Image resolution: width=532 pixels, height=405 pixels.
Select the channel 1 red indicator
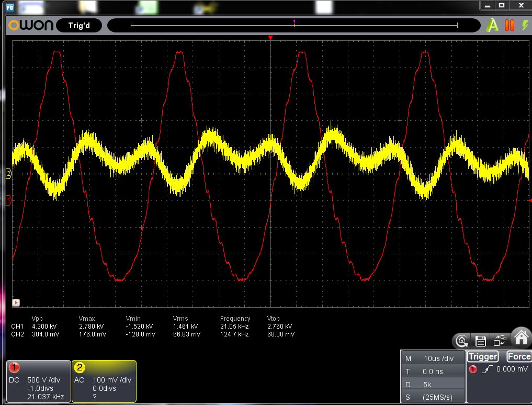[x=14, y=367]
